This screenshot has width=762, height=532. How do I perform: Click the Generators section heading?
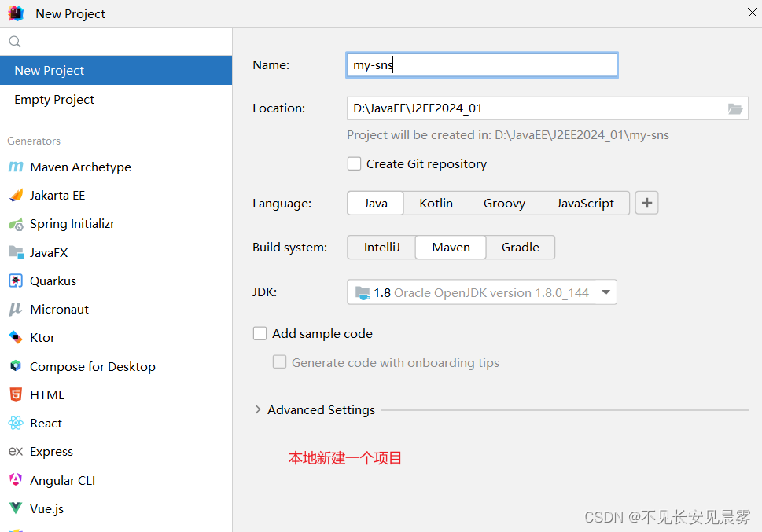34,141
